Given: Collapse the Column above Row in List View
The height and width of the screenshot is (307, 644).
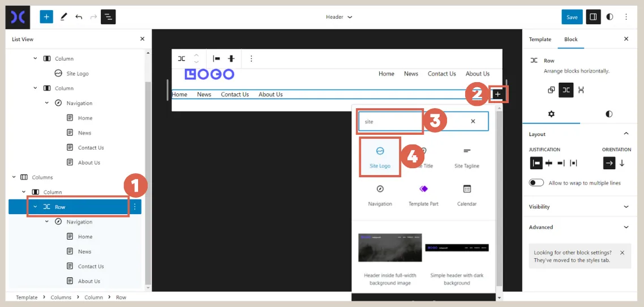Looking at the screenshot, I should click(24, 192).
